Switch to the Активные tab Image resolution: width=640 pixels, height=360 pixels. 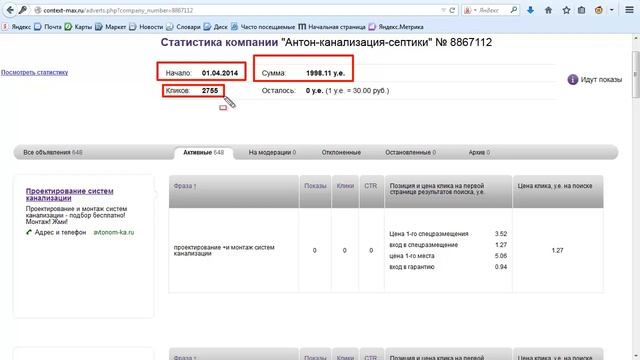(203, 152)
